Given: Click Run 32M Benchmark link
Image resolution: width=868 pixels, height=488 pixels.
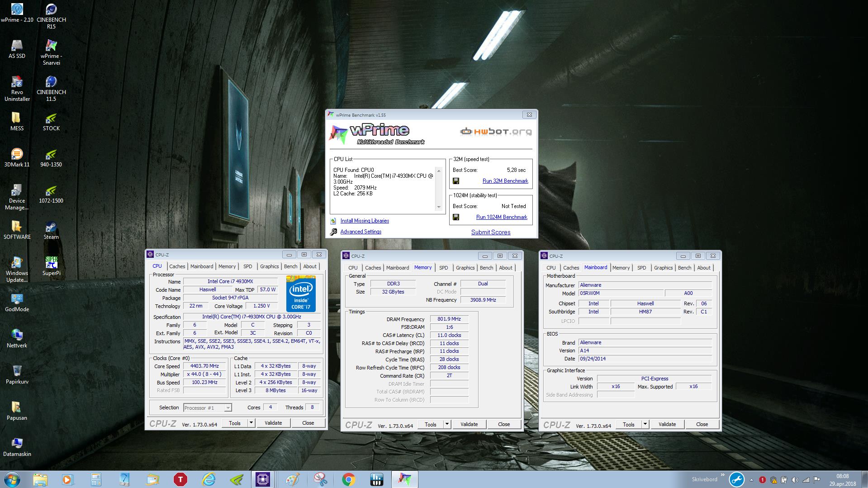Looking at the screenshot, I should point(505,181).
